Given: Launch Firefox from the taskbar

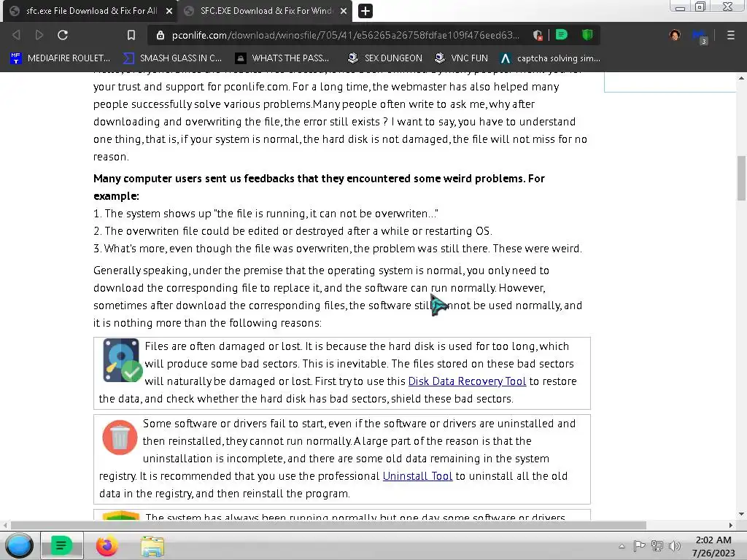Looking at the screenshot, I should tap(107, 545).
